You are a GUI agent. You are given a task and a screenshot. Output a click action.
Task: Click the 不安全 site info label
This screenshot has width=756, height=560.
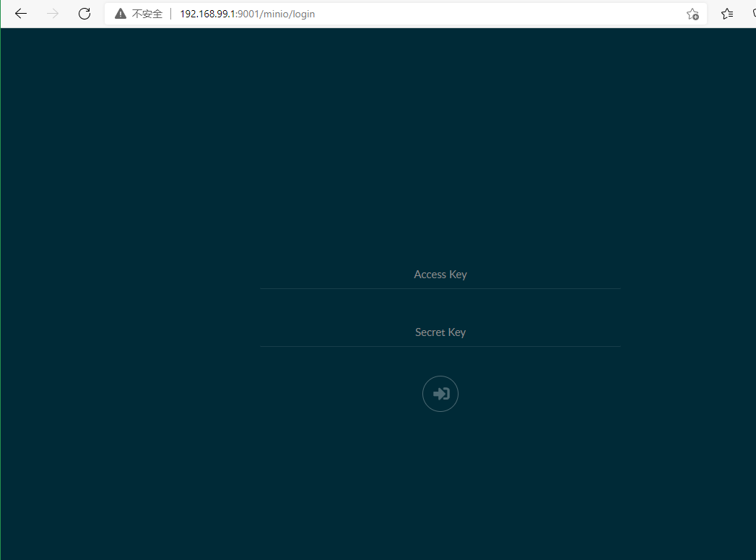coord(147,14)
